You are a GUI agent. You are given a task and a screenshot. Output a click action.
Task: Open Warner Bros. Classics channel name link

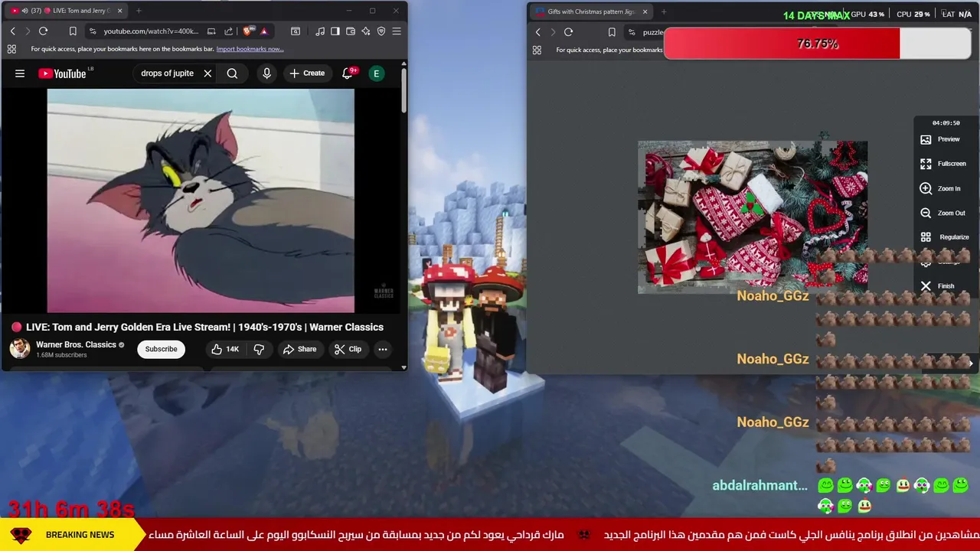coord(76,344)
